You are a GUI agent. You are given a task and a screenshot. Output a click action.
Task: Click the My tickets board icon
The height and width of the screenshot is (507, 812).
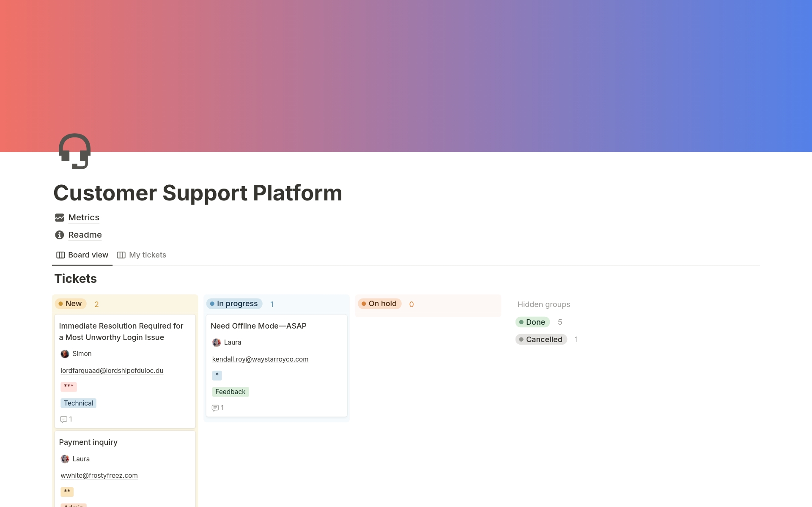pos(121,255)
